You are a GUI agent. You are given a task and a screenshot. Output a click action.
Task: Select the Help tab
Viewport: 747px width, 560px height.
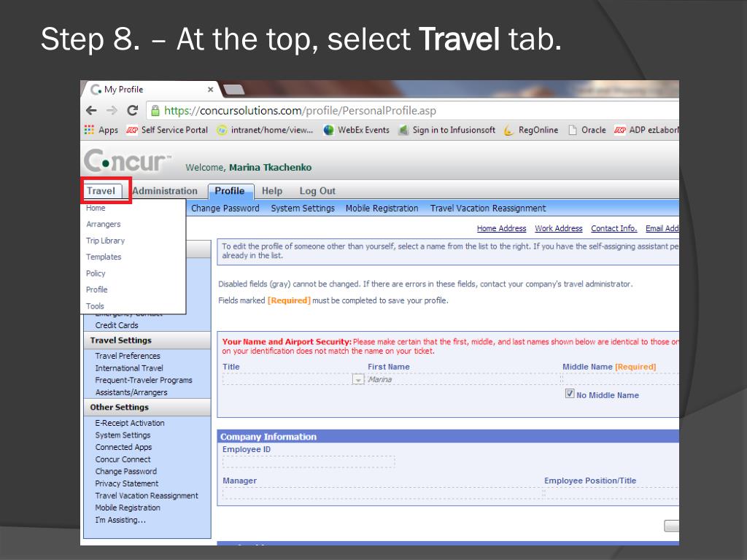tap(272, 191)
